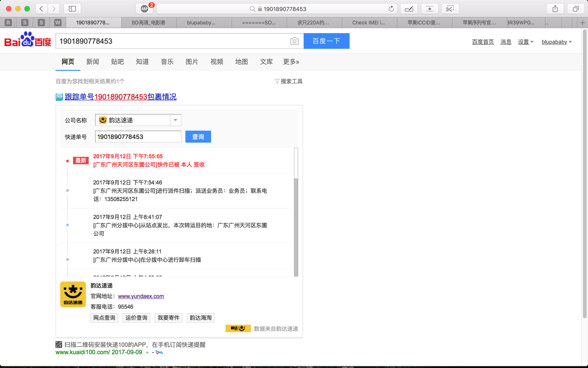
Task: Click the tracking list scrollbar thumb
Action: tap(296, 227)
